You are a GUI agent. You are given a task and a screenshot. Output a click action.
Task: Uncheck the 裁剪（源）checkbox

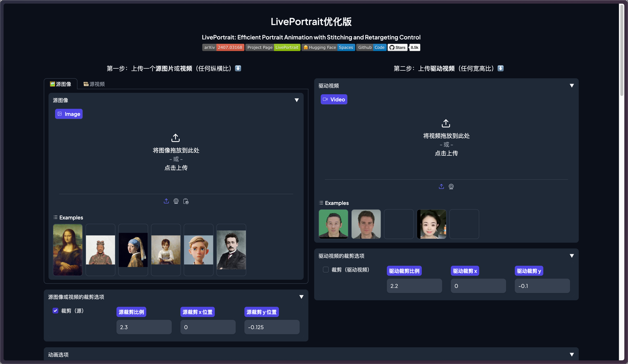pos(55,310)
